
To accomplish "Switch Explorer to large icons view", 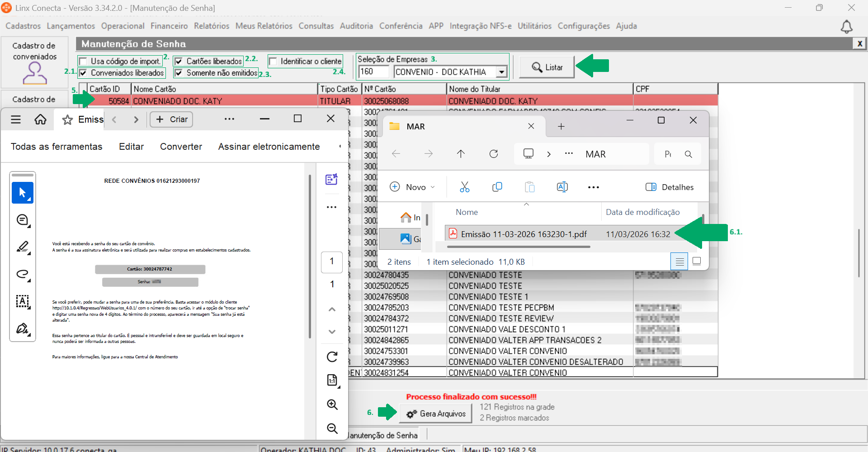I will [697, 261].
